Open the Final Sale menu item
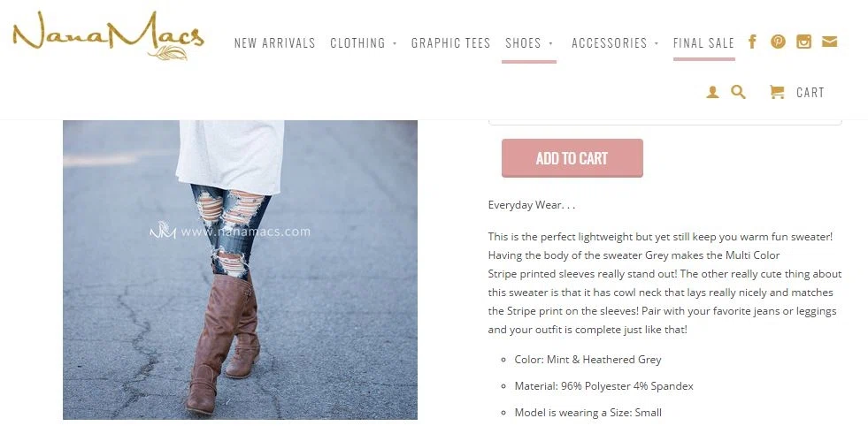 click(703, 43)
